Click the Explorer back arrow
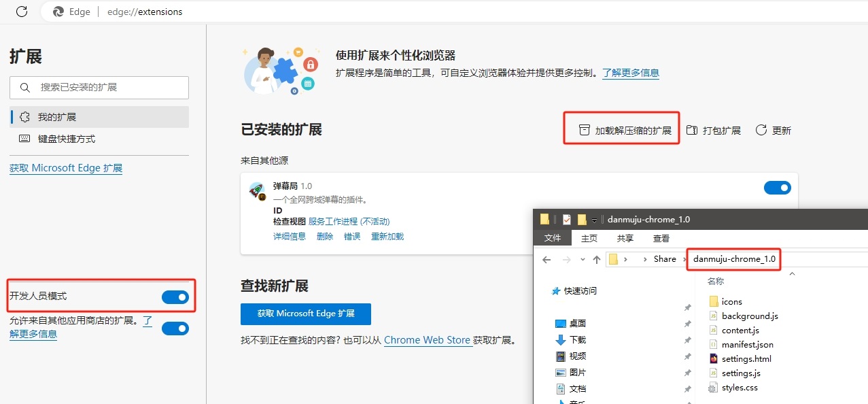The image size is (868, 404). 546,259
